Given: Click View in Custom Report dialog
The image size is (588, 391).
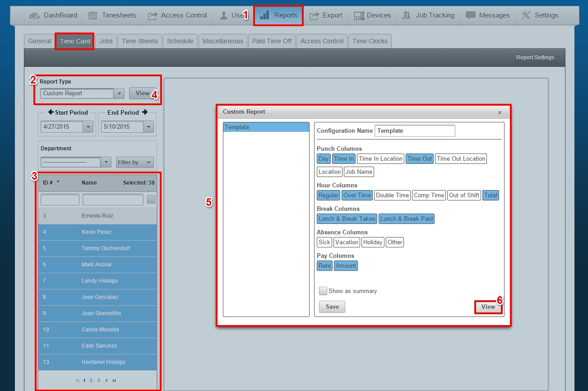Looking at the screenshot, I should click(x=488, y=307).
